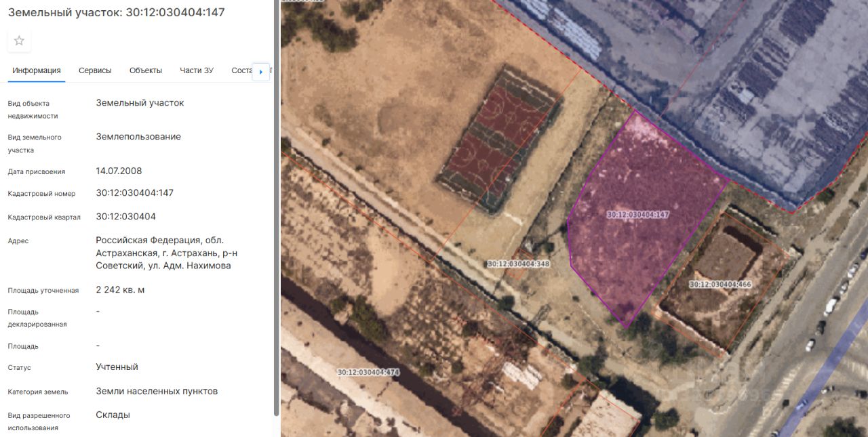Select parcel label 30:12:030404:474 on map

(x=369, y=372)
